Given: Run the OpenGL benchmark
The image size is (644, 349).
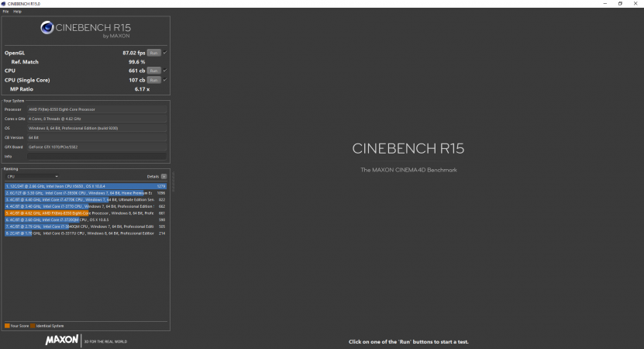Looking at the screenshot, I should click(153, 53).
